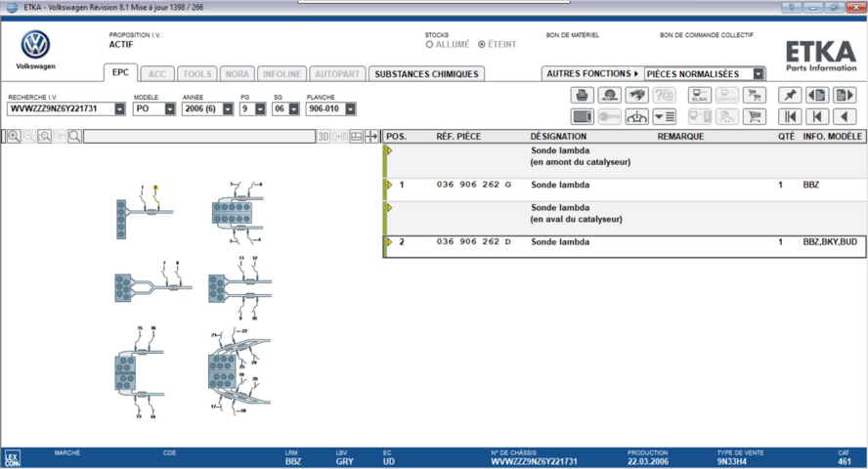This screenshot has height=469, width=868.
Task: Open the PG dropdown
Action: (260, 109)
